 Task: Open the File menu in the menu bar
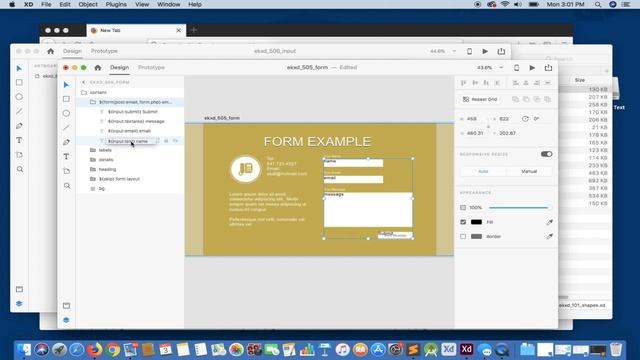click(x=46, y=4)
